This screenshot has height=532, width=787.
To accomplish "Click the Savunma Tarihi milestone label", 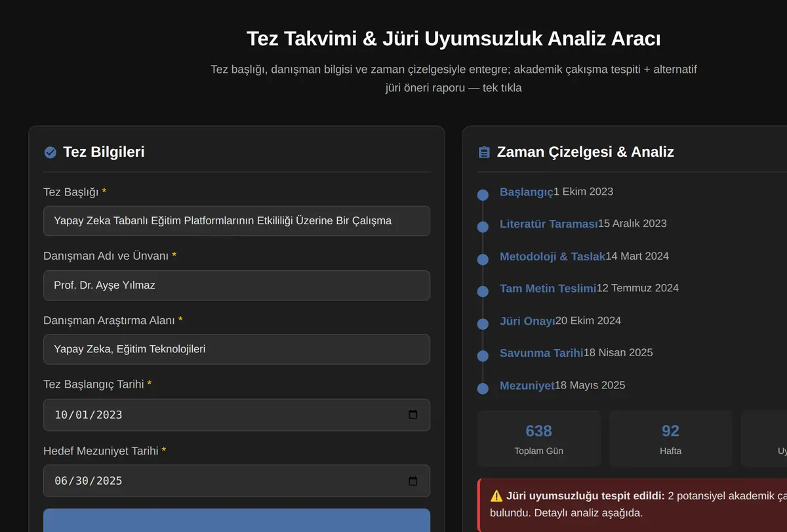I will [x=542, y=353].
